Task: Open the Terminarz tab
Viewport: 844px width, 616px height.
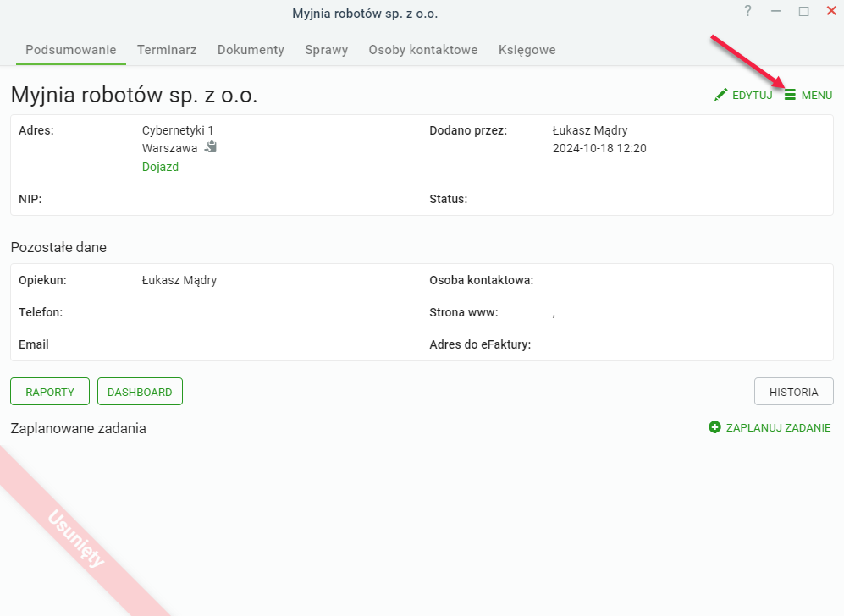Action: click(x=167, y=50)
